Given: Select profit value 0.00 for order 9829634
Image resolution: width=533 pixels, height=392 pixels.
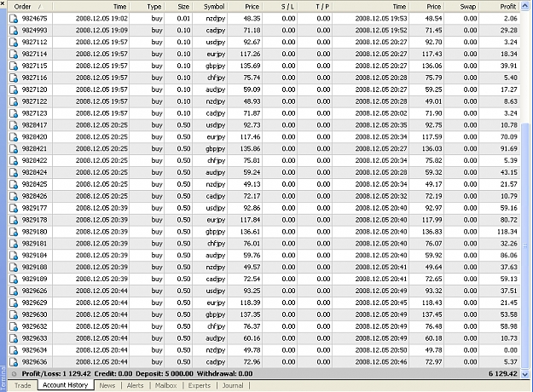Looking at the screenshot, I should coord(511,350).
